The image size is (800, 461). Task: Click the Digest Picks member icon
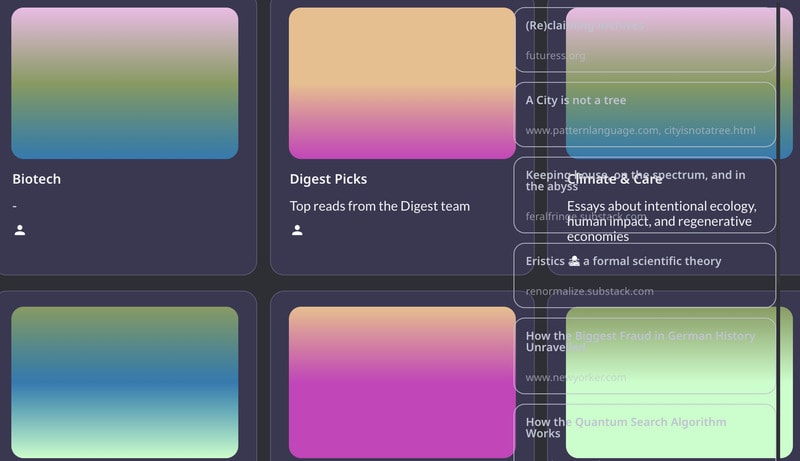pos(297,231)
